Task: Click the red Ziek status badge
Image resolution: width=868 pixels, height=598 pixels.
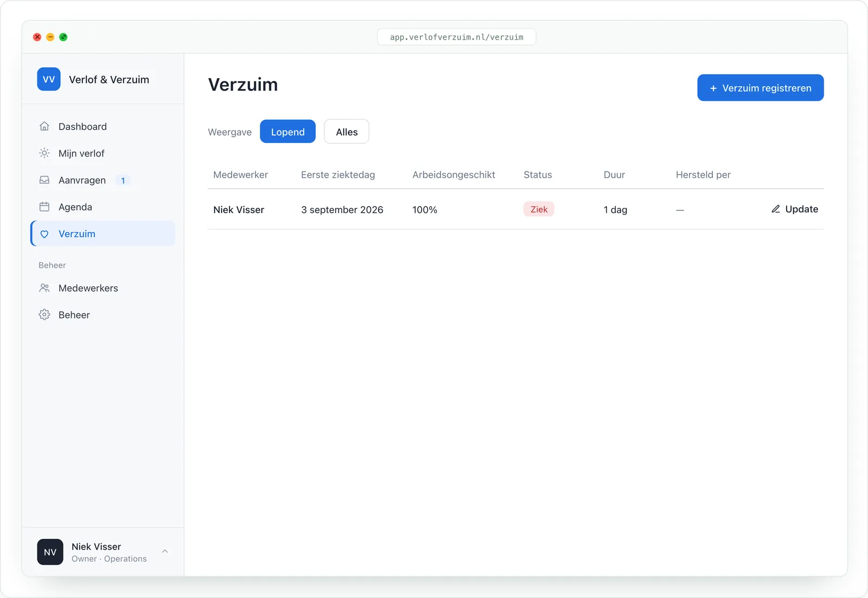Action: [539, 209]
